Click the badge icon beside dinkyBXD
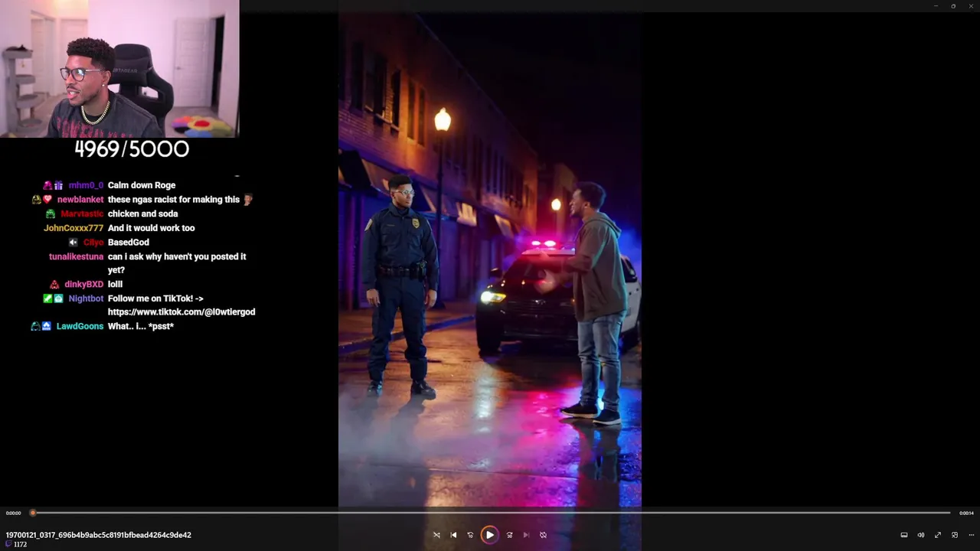 point(54,285)
